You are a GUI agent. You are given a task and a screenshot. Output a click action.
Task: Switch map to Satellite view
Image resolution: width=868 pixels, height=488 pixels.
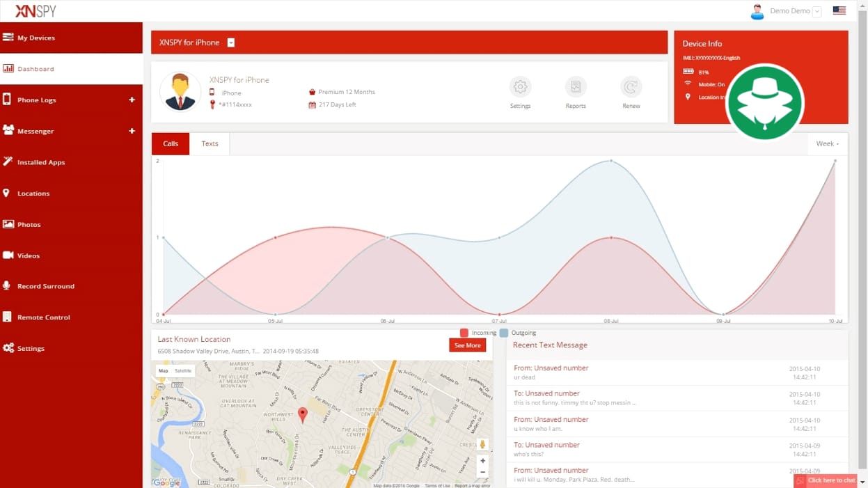click(x=183, y=371)
